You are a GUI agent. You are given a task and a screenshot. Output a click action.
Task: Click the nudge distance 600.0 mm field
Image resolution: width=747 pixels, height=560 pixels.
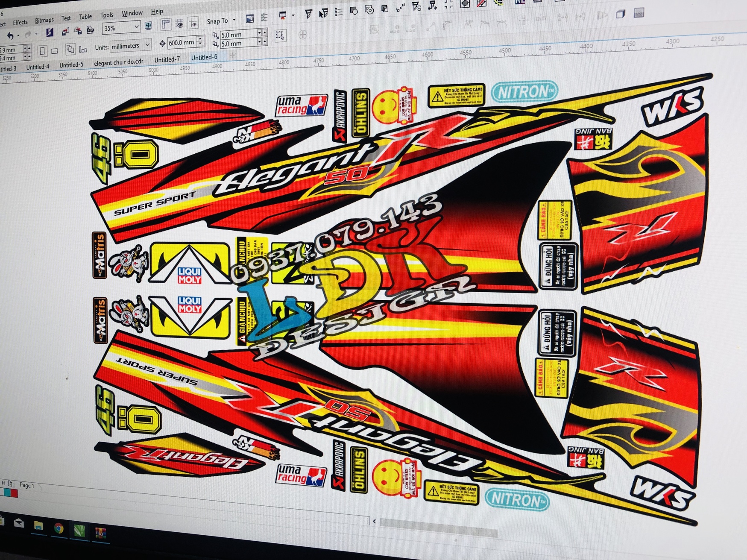click(182, 42)
